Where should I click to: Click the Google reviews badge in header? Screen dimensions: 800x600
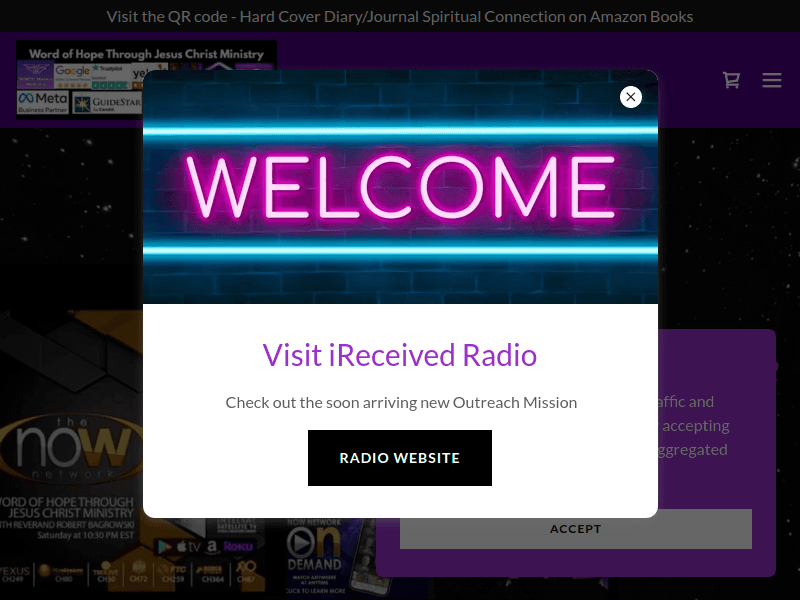click(x=73, y=73)
